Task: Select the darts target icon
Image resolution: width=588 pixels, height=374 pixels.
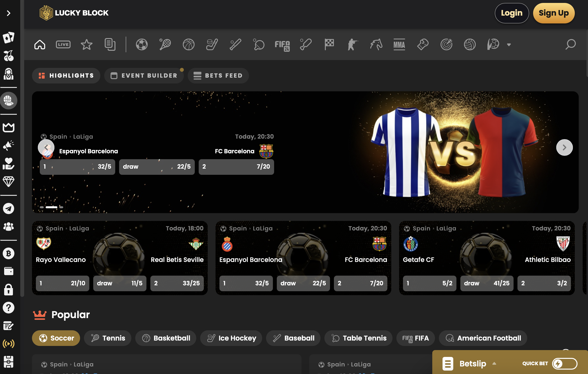Action: click(446, 44)
